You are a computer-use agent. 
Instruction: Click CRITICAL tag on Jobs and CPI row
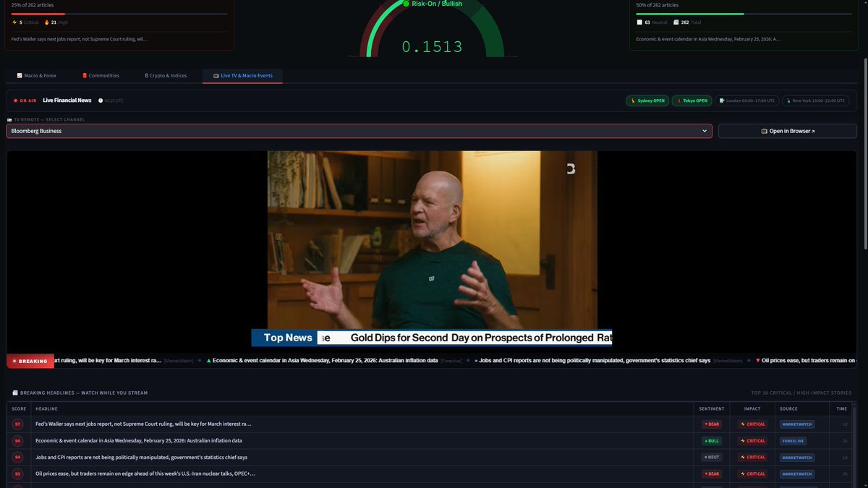(752, 457)
